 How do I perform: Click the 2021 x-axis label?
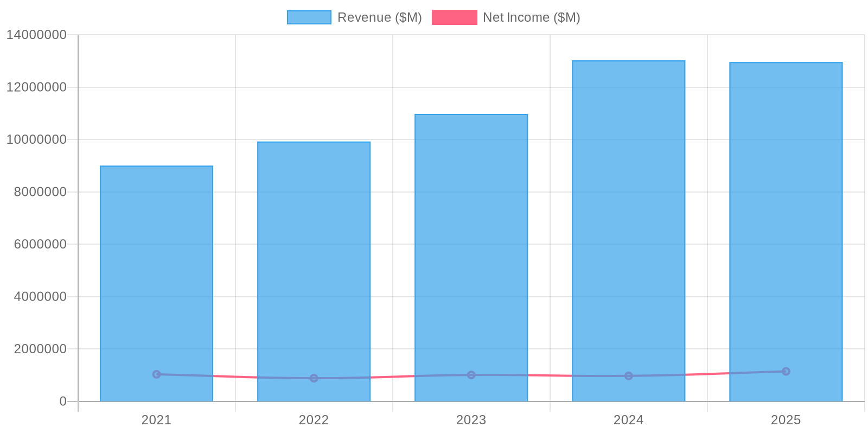click(x=156, y=420)
